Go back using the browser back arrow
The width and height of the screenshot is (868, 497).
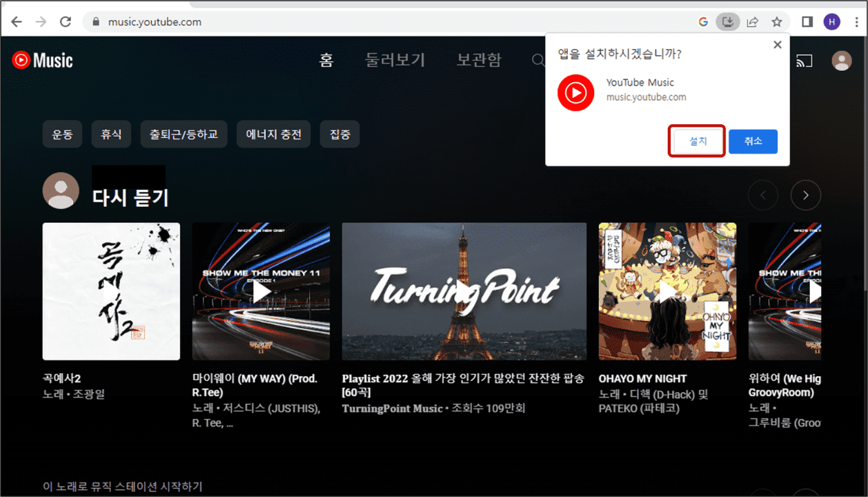pyautogui.click(x=17, y=22)
